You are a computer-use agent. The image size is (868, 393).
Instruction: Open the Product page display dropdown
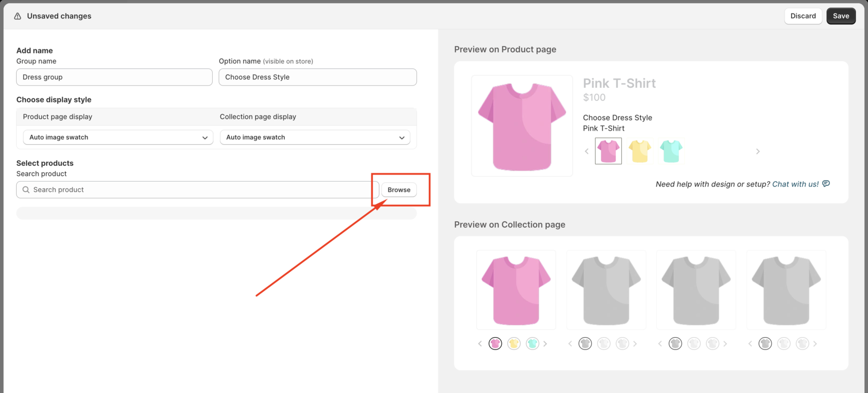[x=118, y=137]
